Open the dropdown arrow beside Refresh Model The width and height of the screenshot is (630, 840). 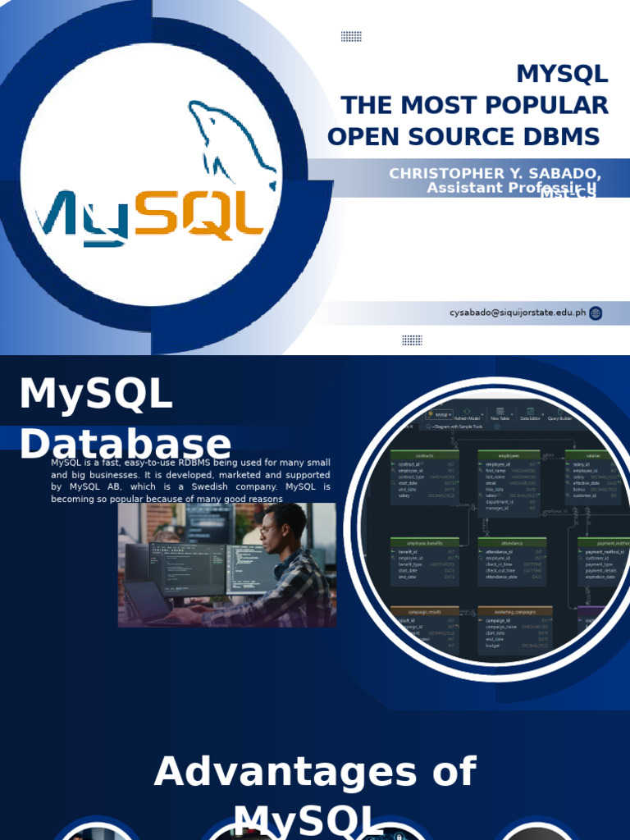pos(482,415)
